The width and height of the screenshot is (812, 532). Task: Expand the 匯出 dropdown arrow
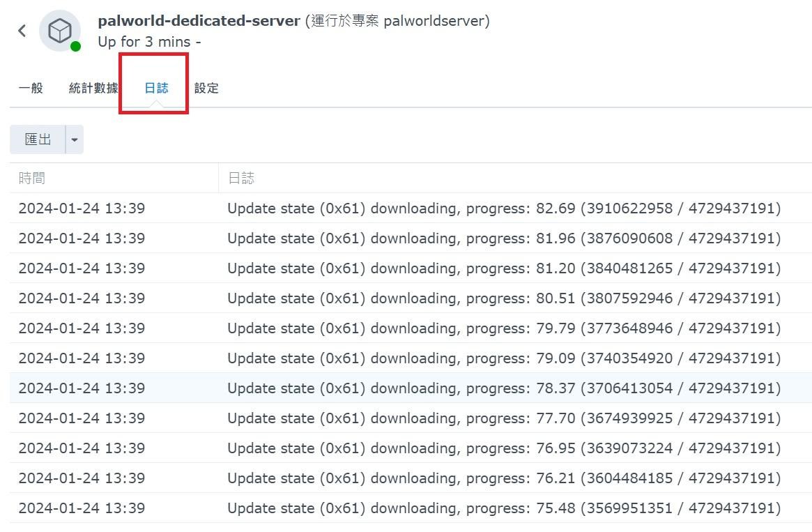[x=75, y=139]
